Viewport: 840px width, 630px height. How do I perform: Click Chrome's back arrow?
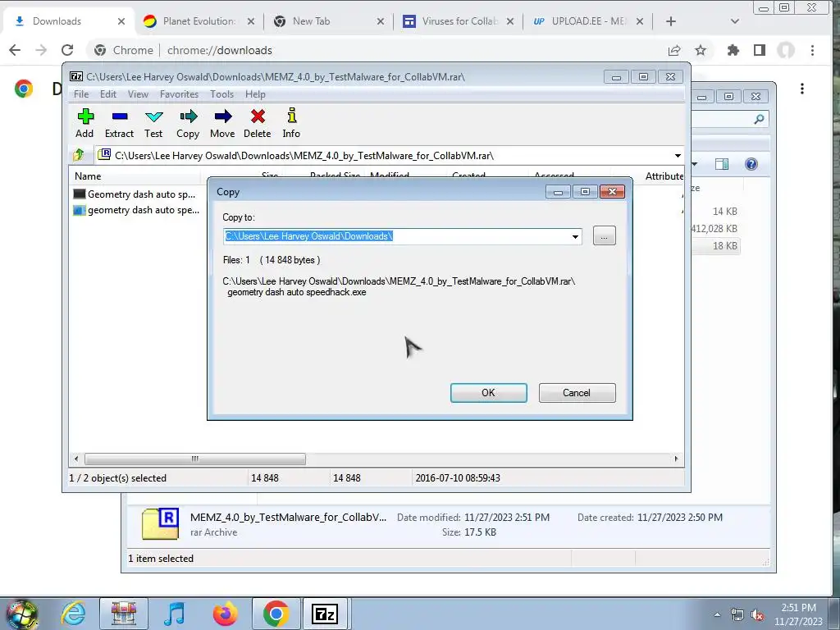click(15, 50)
